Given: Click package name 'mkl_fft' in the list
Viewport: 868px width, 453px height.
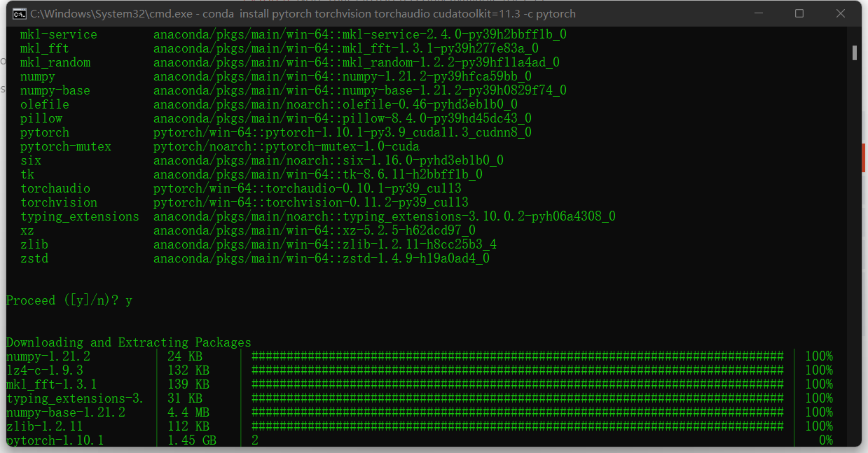Looking at the screenshot, I should (x=45, y=48).
